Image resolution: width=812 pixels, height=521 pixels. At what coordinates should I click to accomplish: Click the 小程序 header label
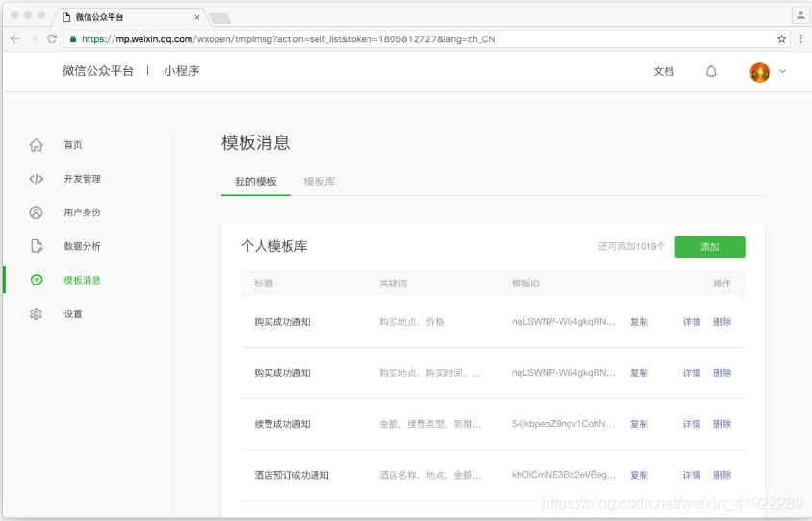181,71
